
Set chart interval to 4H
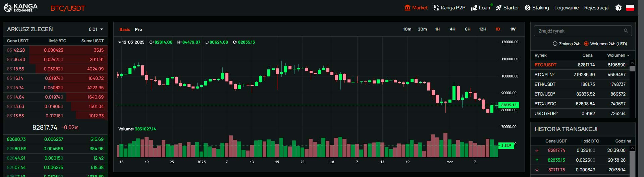452,29
